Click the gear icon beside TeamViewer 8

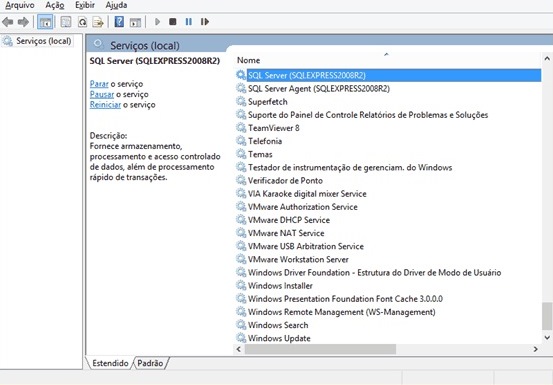pos(241,128)
